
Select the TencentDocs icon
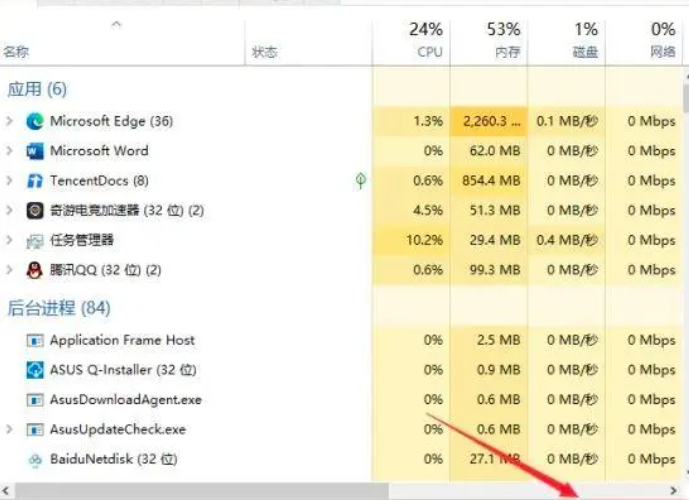[x=35, y=181]
